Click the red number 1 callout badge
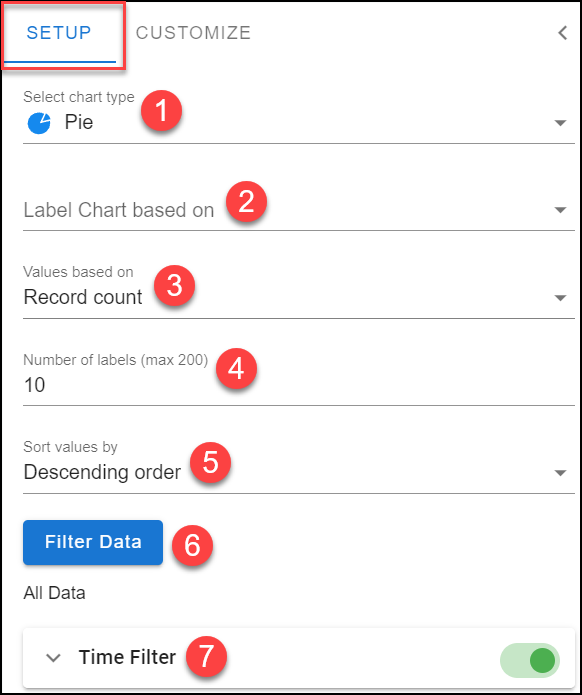The height and width of the screenshot is (695, 582). [x=161, y=110]
